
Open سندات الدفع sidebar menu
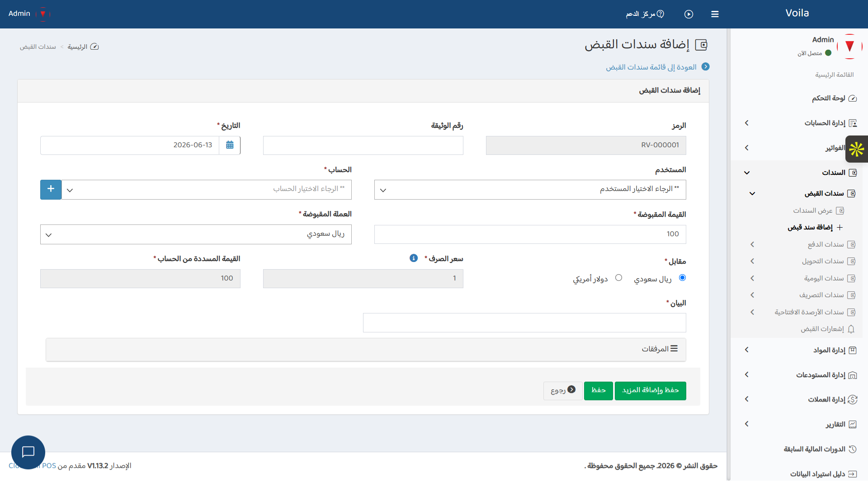tap(803, 244)
